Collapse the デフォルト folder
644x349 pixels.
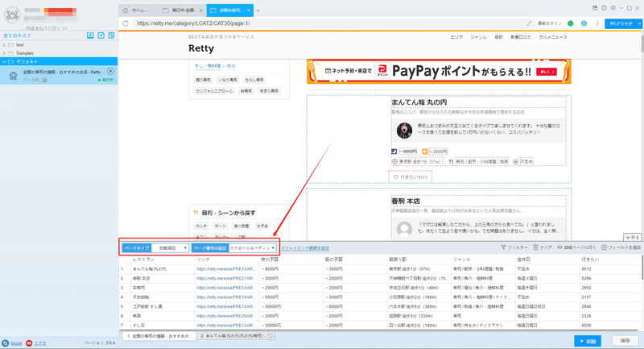(4, 61)
